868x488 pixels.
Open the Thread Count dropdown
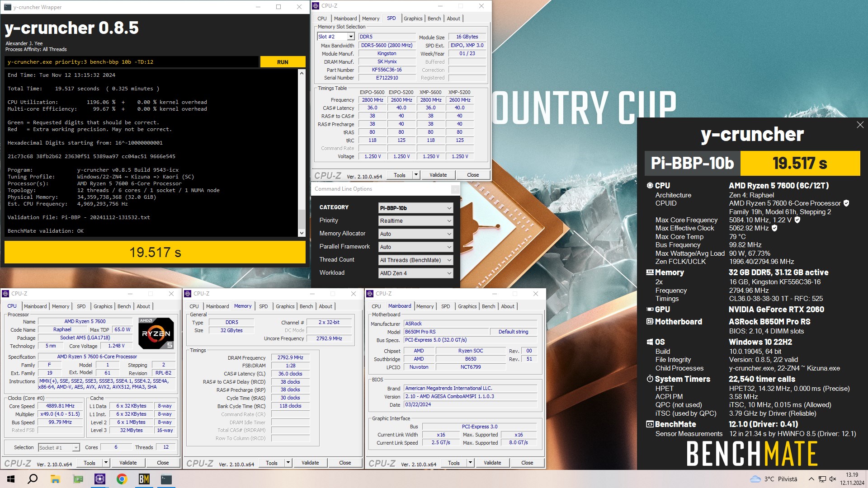tap(415, 260)
